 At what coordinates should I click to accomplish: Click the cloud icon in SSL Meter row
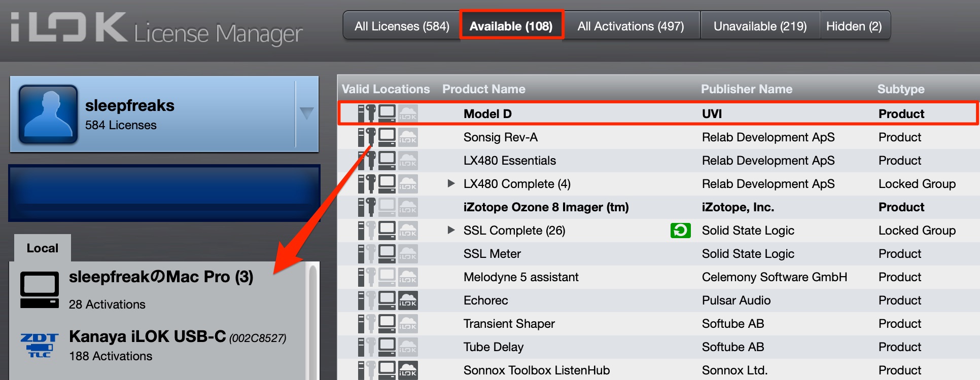tap(407, 253)
